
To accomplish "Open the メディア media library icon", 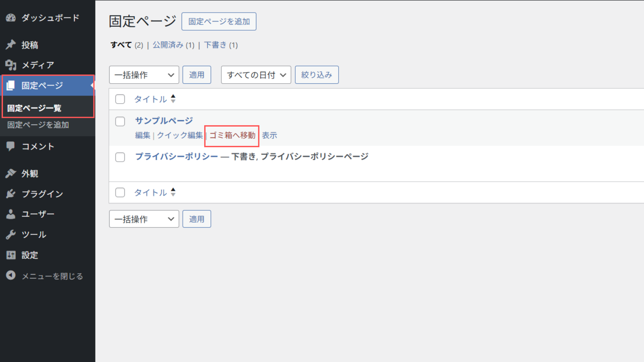I will [x=11, y=65].
